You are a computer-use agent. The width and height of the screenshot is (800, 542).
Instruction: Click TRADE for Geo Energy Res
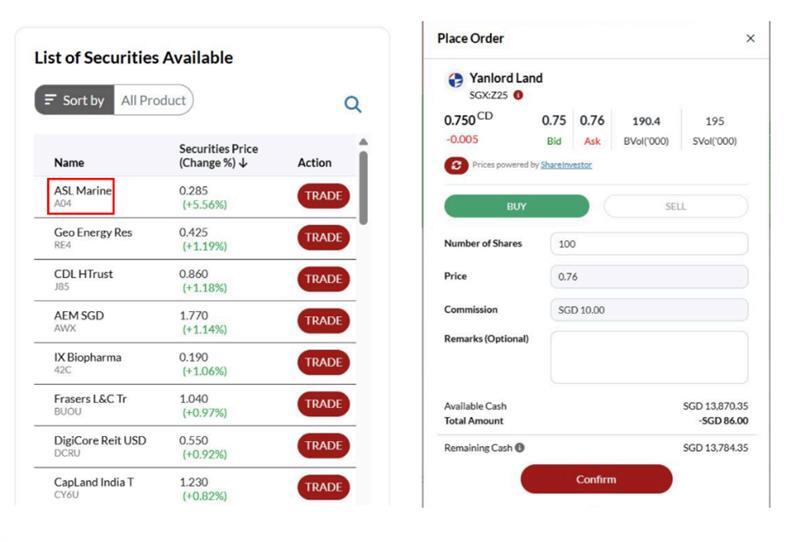[323, 238]
